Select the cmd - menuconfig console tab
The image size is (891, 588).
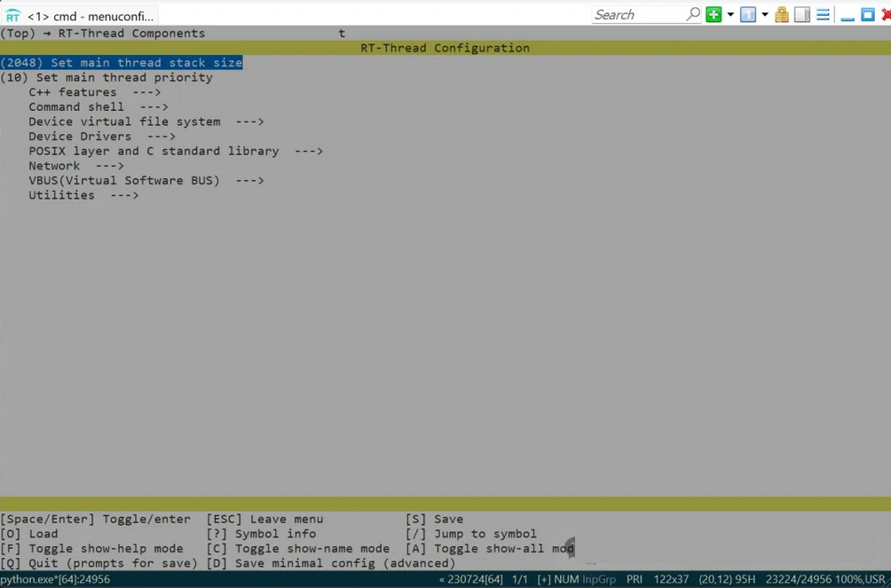(x=80, y=17)
